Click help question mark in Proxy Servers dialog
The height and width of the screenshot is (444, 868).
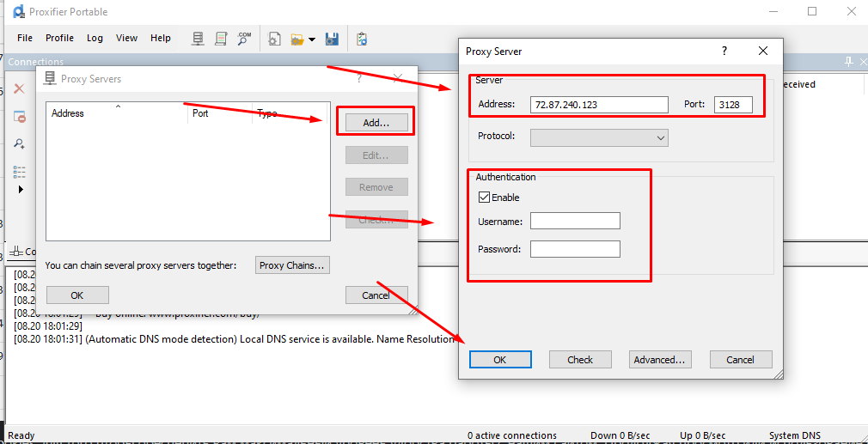coord(359,78)
